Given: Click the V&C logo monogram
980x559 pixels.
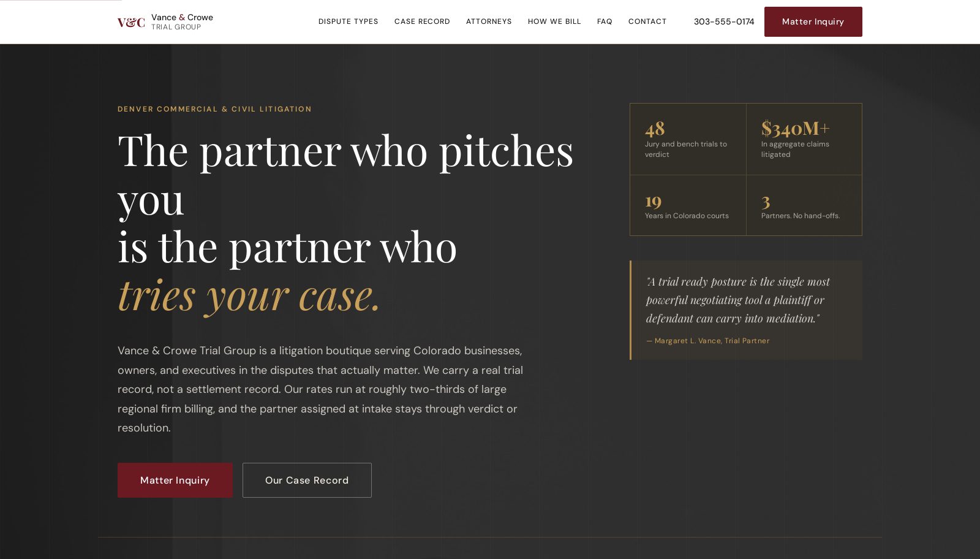Looking at the screenshot, I should pyautogui.click(x=131, y=23).
